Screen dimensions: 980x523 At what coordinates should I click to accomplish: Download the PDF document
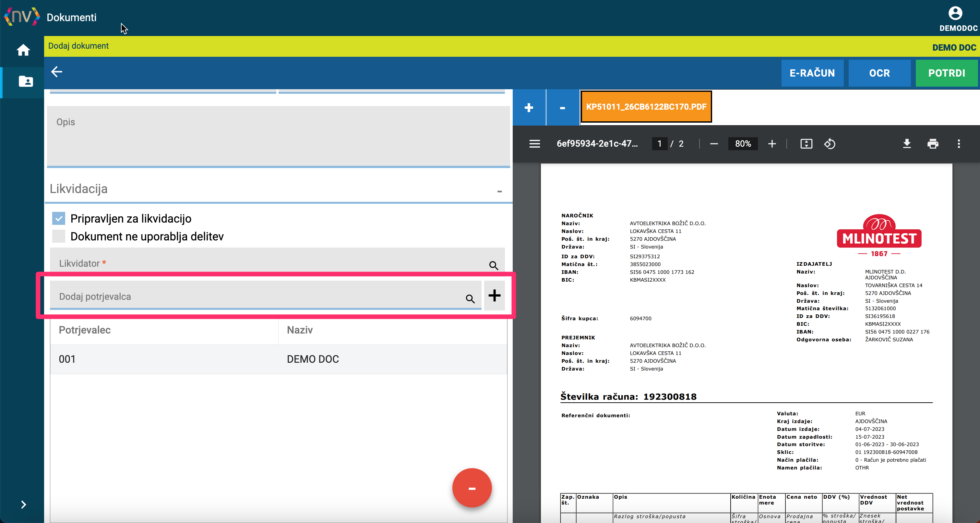pyautogui.click(x=907, y=144)
